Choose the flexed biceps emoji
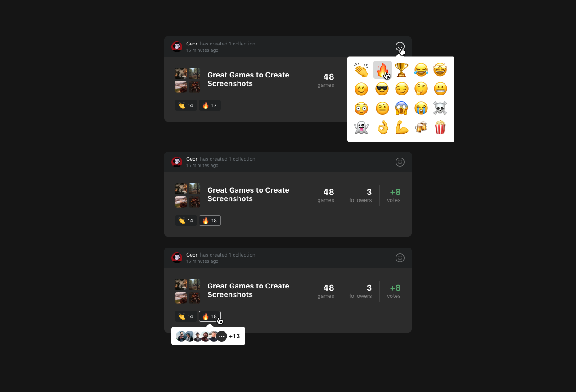The height and width of the screenshot is (392, 576). tap(401, 127)
